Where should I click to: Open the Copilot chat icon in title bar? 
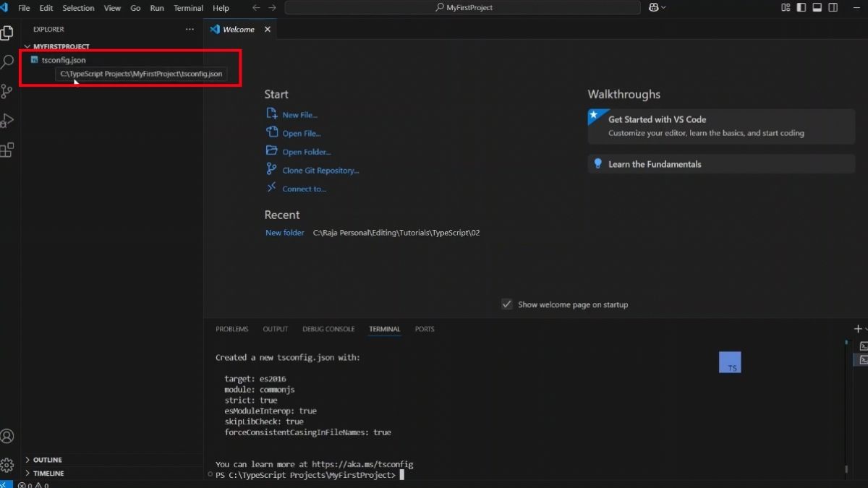click(654, 7)
